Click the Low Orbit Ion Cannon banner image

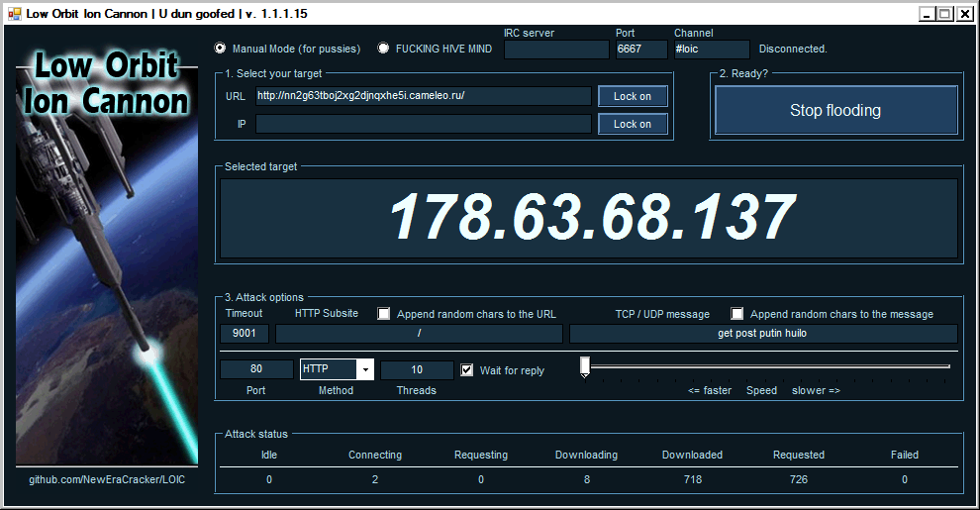[x=107, y=255]
